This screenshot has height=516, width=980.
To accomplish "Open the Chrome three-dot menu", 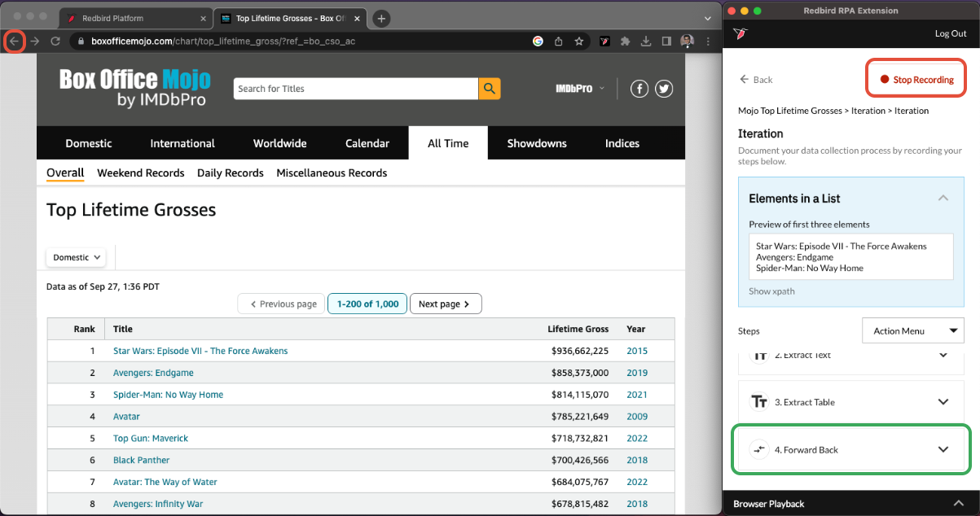I will pos(707,41).
